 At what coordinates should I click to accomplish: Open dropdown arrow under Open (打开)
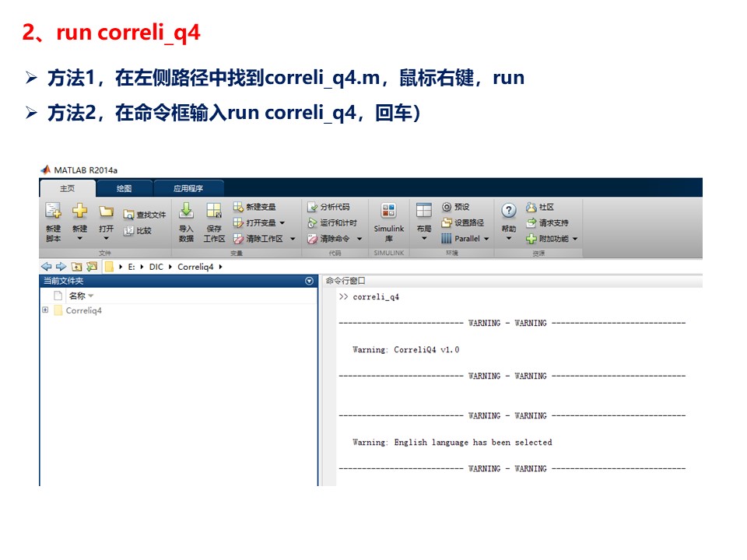pyautogui.click(x=106, y=238)
